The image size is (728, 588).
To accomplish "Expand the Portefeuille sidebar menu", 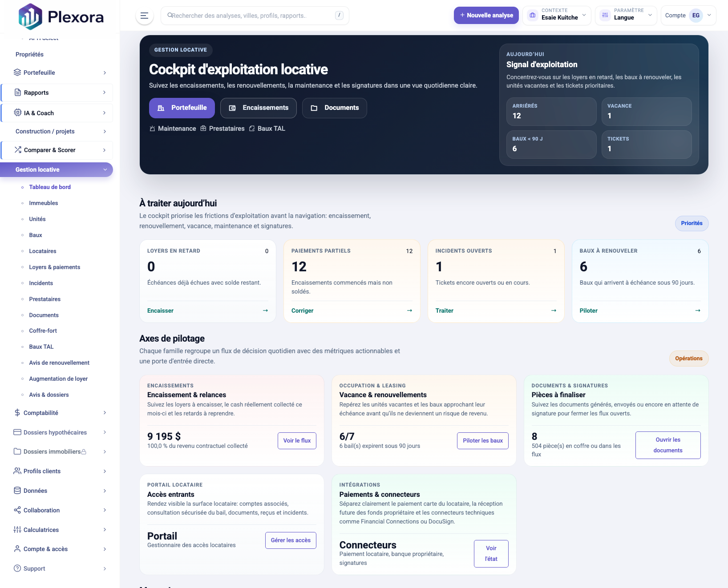I will pos(60,72).
